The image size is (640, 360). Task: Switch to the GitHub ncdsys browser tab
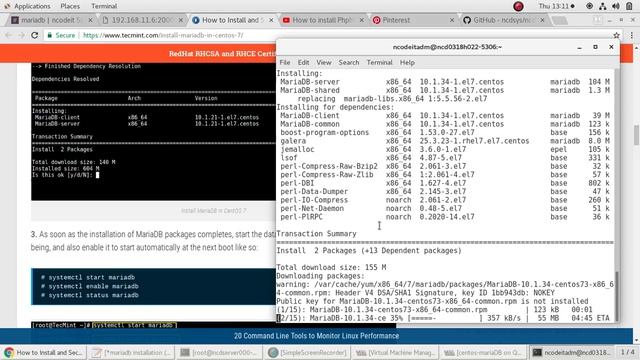(503, 20)
